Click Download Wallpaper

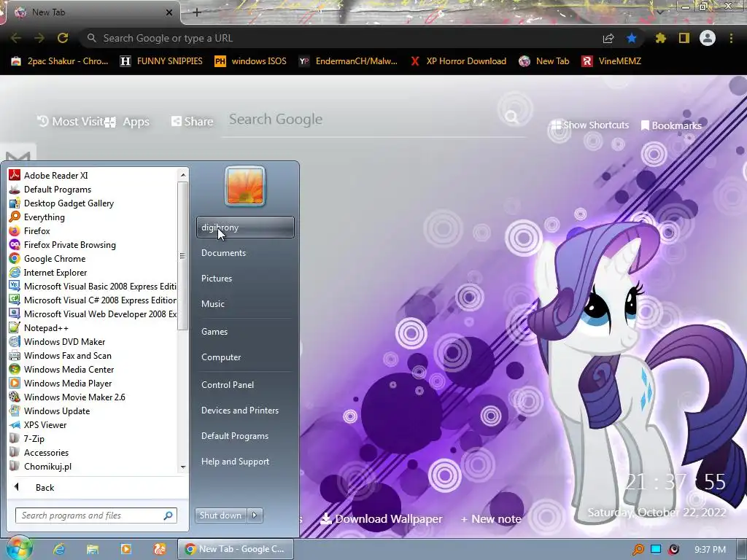point(382,518)
